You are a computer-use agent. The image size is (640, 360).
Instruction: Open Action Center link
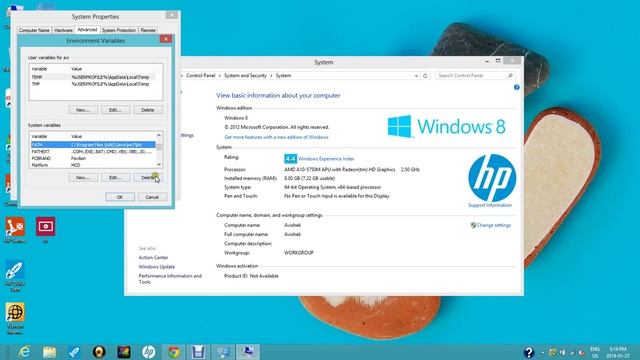click(x=153, y=258)
